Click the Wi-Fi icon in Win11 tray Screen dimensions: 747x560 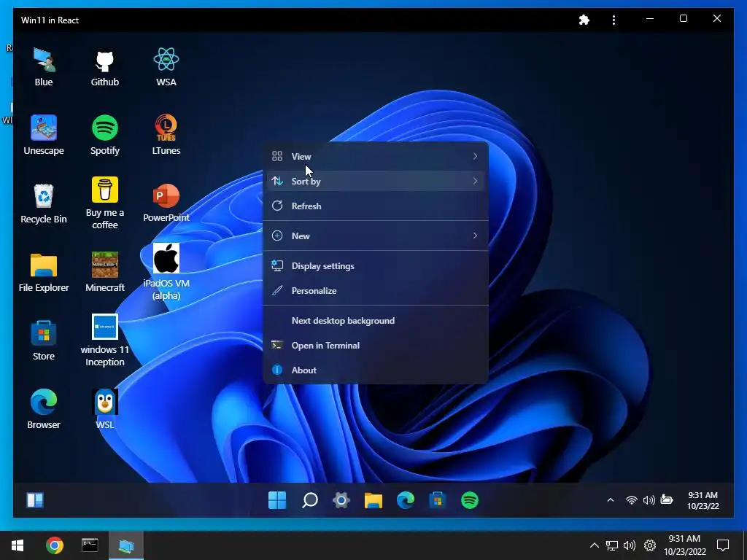(x=631, y=500)
